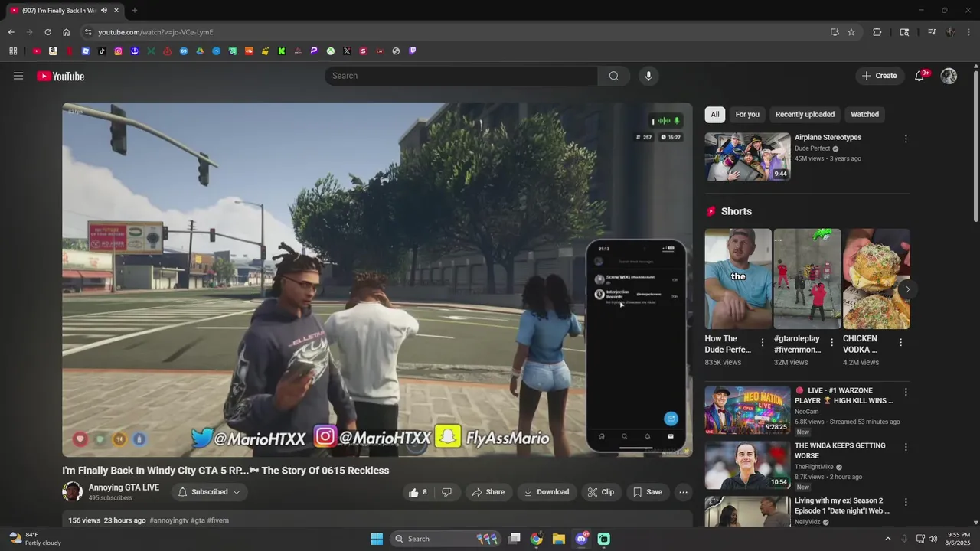Open the Twitch bookmark
The image size is (980, 551).
413,51
